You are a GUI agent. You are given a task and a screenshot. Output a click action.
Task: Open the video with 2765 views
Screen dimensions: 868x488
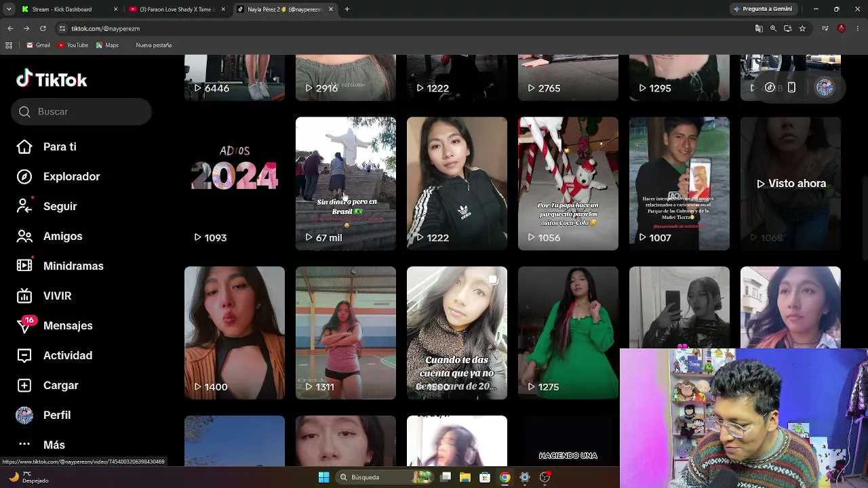click(x=568, y=78)
